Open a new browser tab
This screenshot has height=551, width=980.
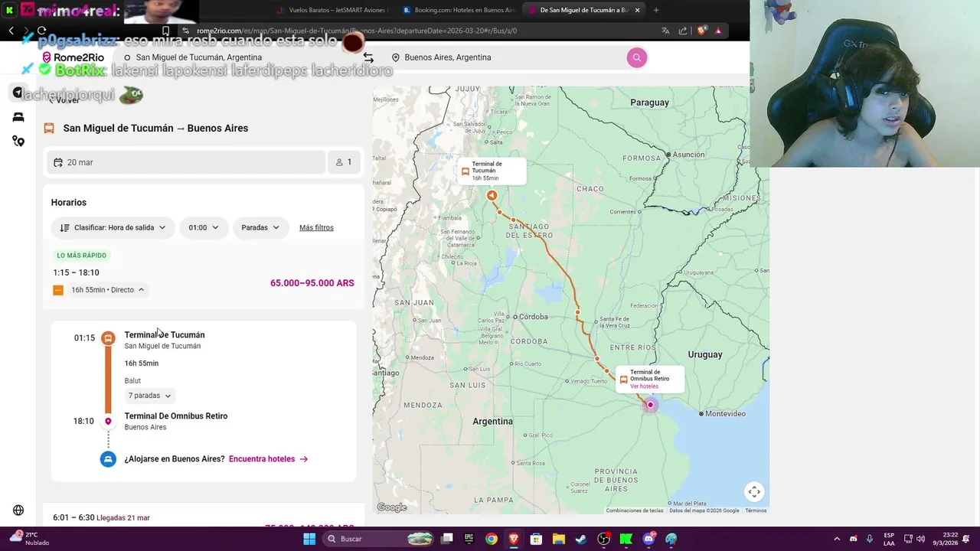pyautogui.click(x=656, y=10)
